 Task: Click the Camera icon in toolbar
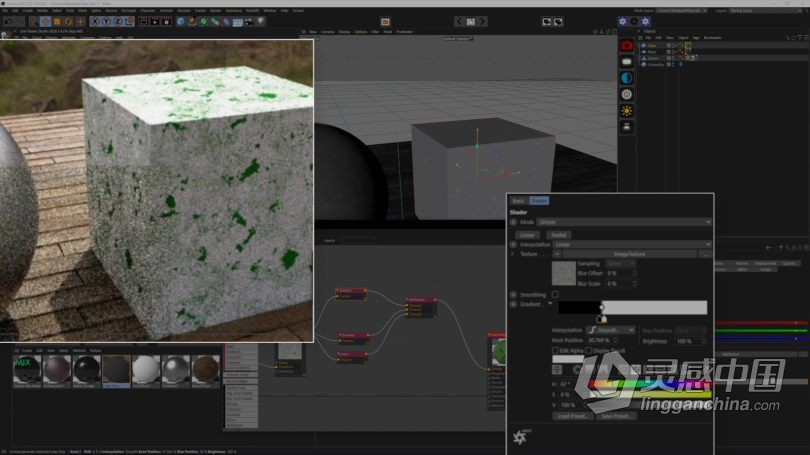(x=249, y=22)
